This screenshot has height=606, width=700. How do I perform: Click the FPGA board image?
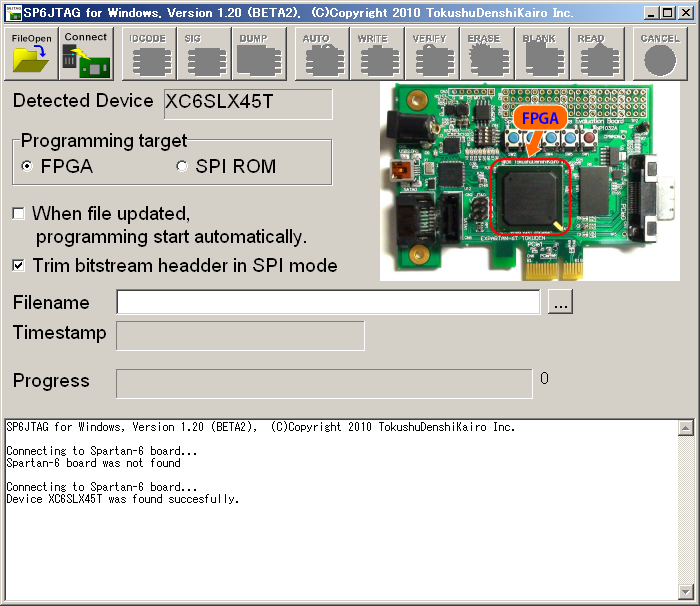pyautogui.click(x=529, y=181)
